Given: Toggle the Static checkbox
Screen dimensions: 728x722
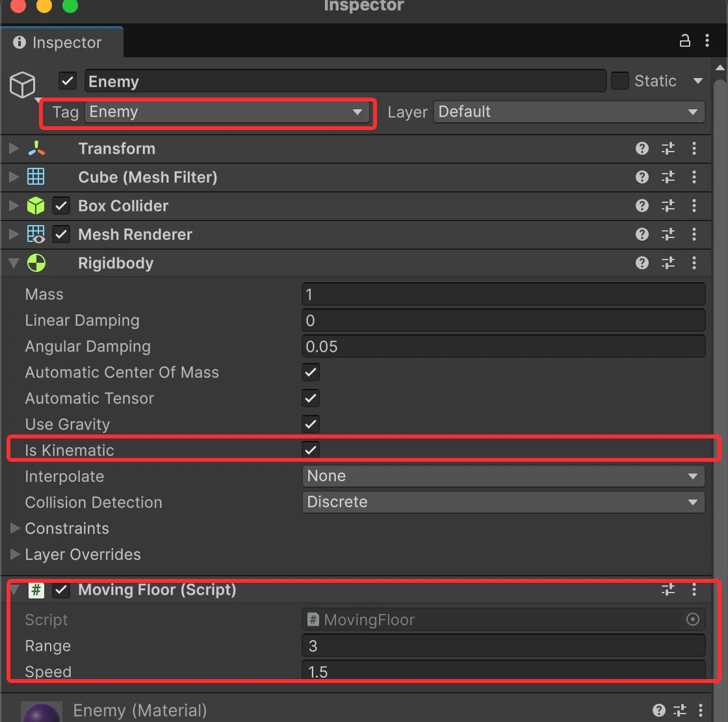Looking at the screenshot, I should (619, 81).
